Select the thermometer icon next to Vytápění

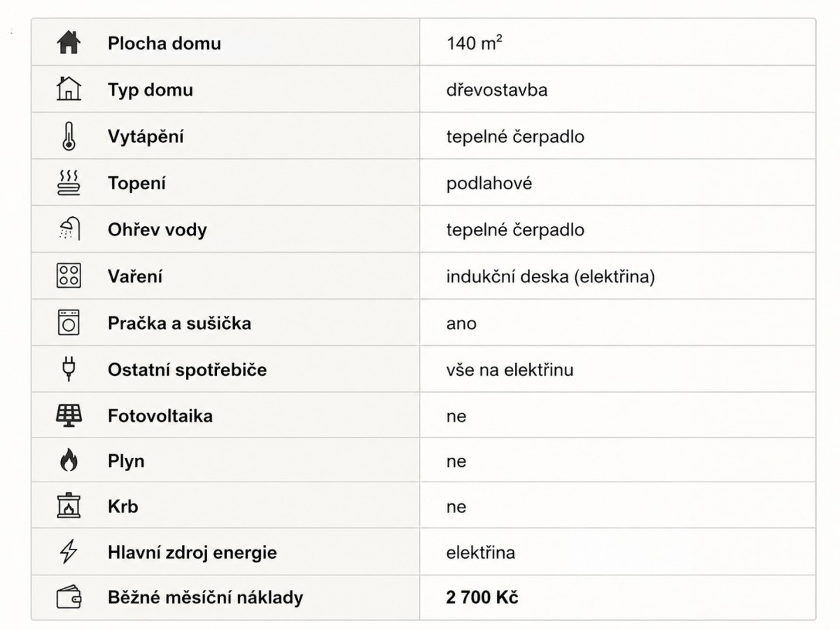pyautogui.click(x=69, y=136)
